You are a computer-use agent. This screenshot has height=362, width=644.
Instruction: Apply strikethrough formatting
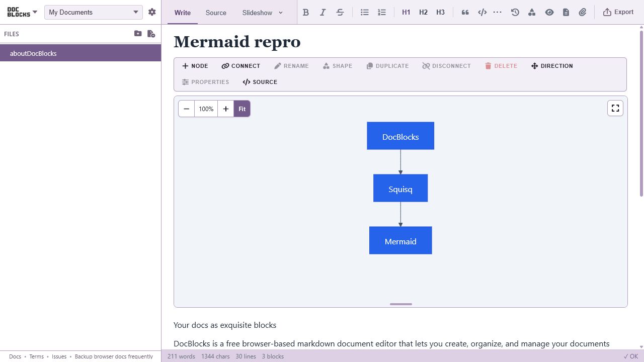coord(340,12)
